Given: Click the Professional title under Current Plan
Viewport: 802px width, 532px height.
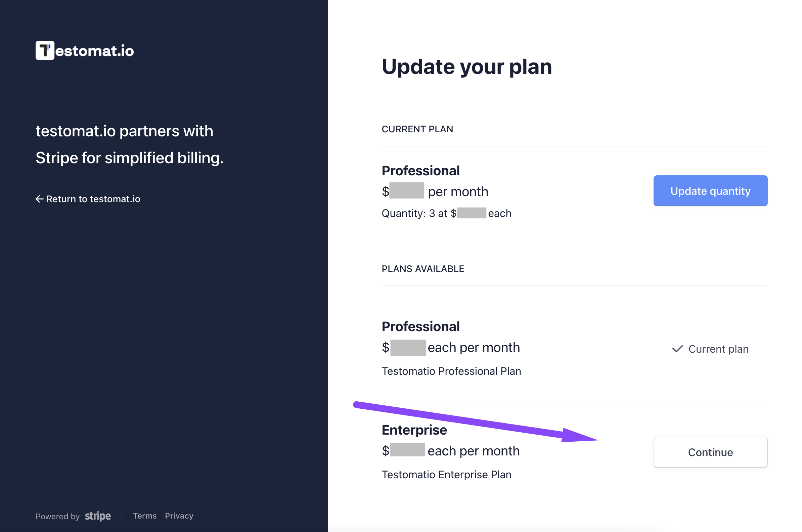Looking at the screenshot, I should [420, 171].
